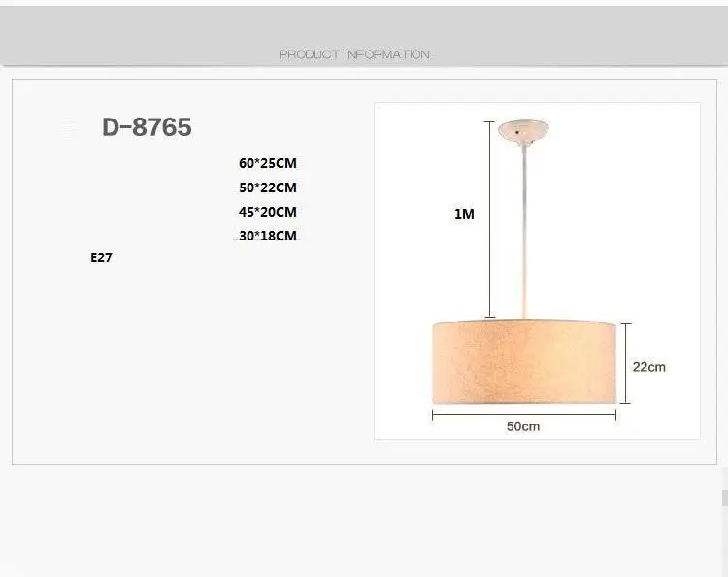
Task: Click the 1M cord length label
Action: [x=464, y=214]
